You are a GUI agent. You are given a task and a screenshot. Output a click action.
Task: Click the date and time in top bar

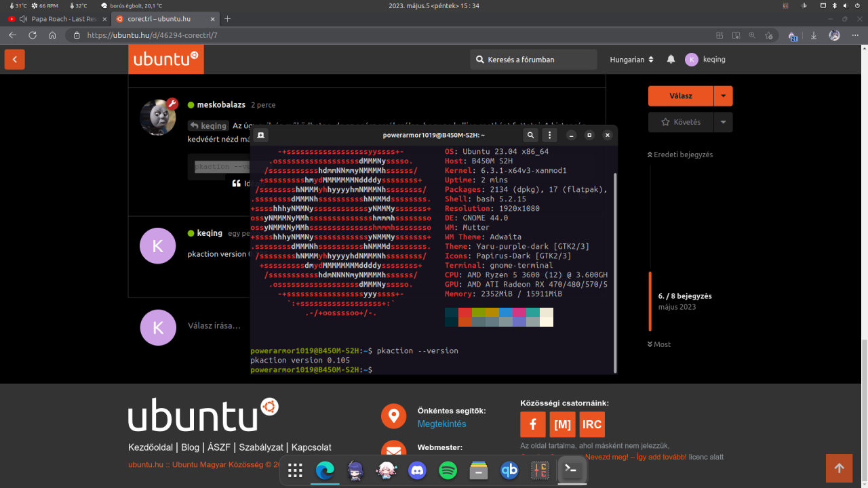(434, 5)
